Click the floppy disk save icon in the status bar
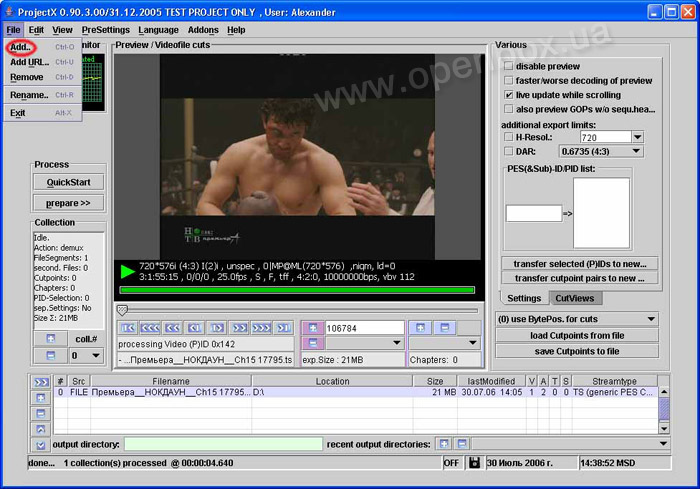Viewport: 700px width, 489px height. point(474,463)
